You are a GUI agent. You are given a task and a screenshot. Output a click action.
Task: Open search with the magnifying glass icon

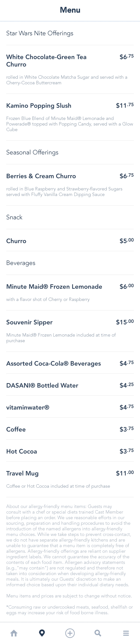tap(98, 633)
